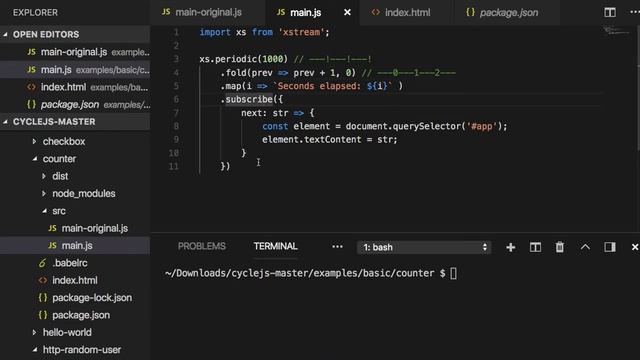This screenshot has width=640, height=360.
Task: Close the terminal panel
Action: (x=635, y=247)
